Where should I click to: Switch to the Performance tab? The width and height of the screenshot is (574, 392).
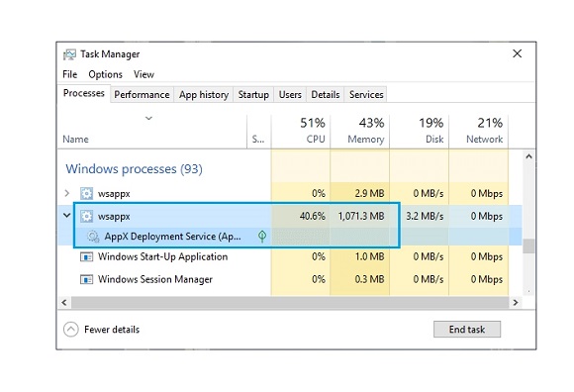point(142,94)
